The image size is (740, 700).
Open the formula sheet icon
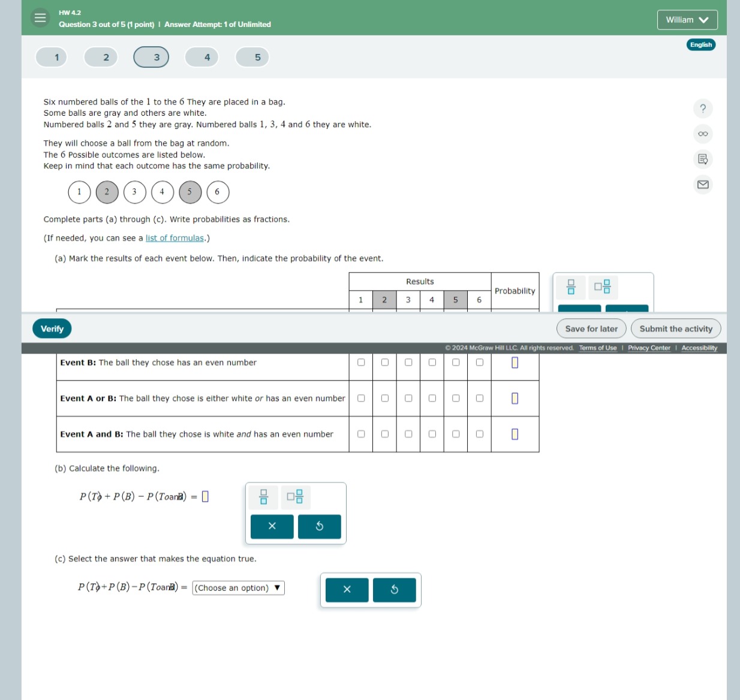[x=702, y=159]
